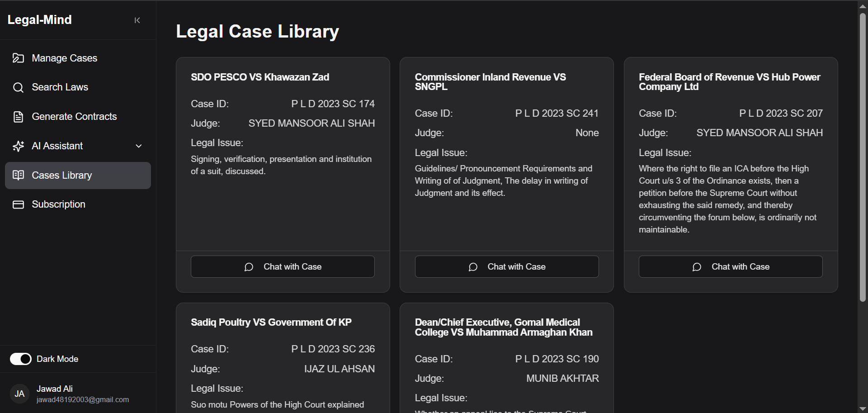The height and width of the screenshot is (413, 868).
Task: Chat with Federal Board of Revenue case
Action: click(731, 267)
